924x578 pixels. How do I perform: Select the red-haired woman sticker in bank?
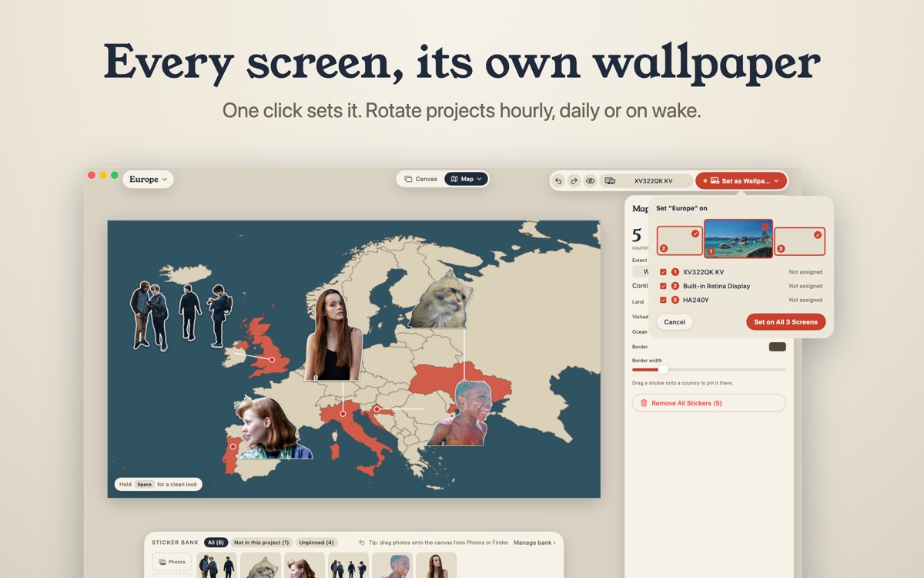(305, 565)
